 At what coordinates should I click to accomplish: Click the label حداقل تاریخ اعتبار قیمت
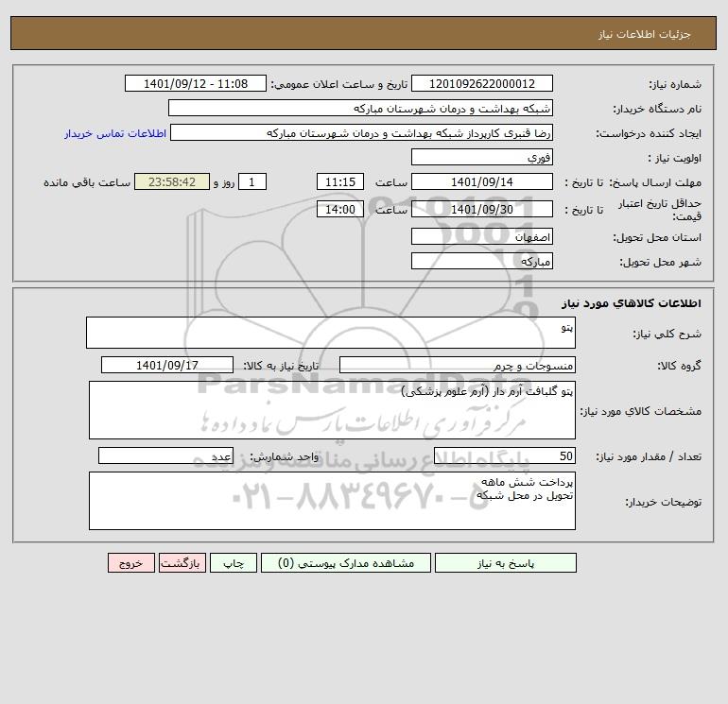[660, 210]
